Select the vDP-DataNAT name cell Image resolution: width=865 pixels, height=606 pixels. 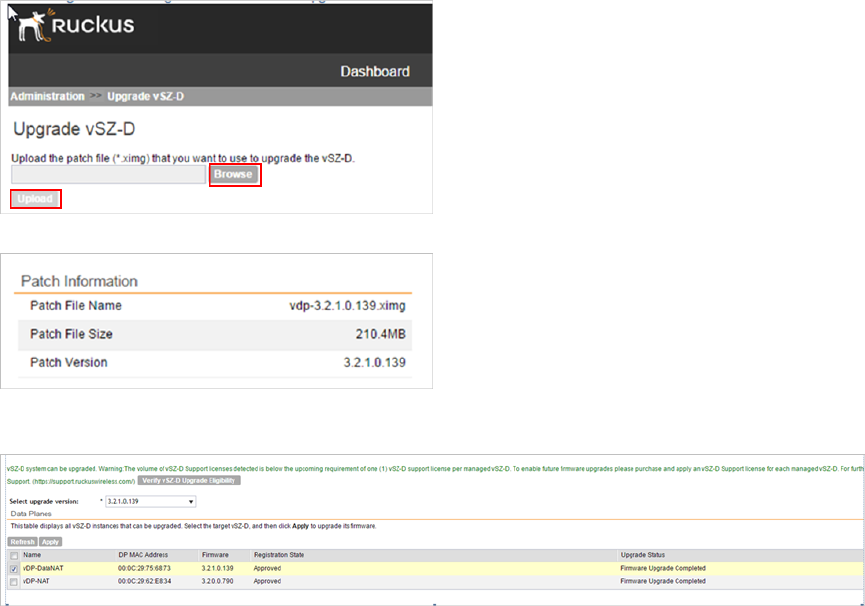coord(43,568)
